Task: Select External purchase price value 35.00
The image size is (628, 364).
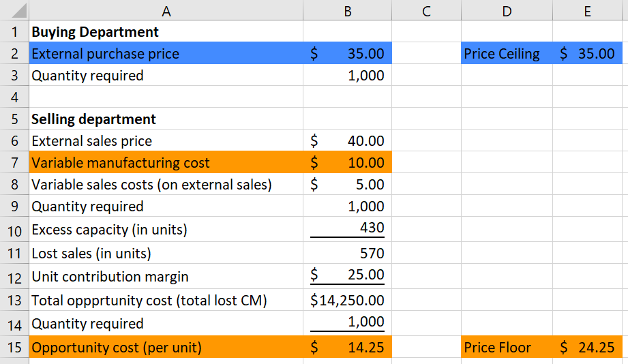Action: point(347,53)
